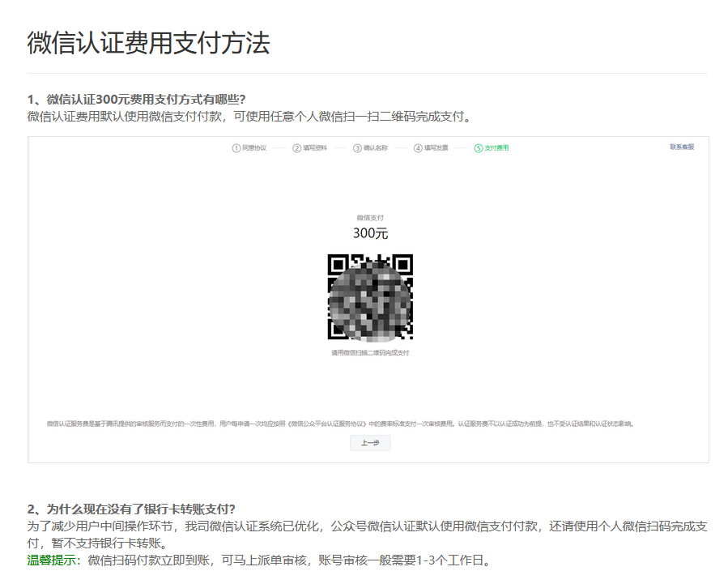Click heading 2、为什么现在没有了银行卡转账支付?
The width and height of the screenshot is (728, 588).
click(131, 509)
